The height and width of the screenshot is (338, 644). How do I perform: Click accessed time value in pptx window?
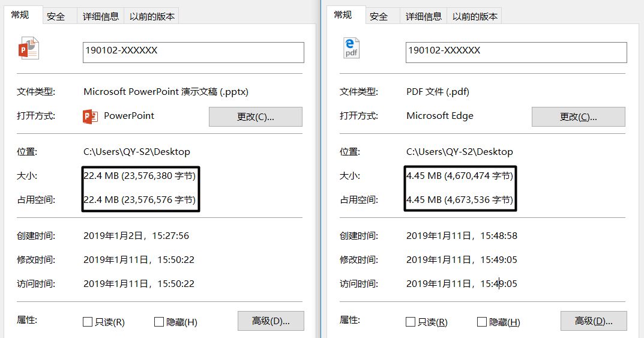click(x=139, y=283)
